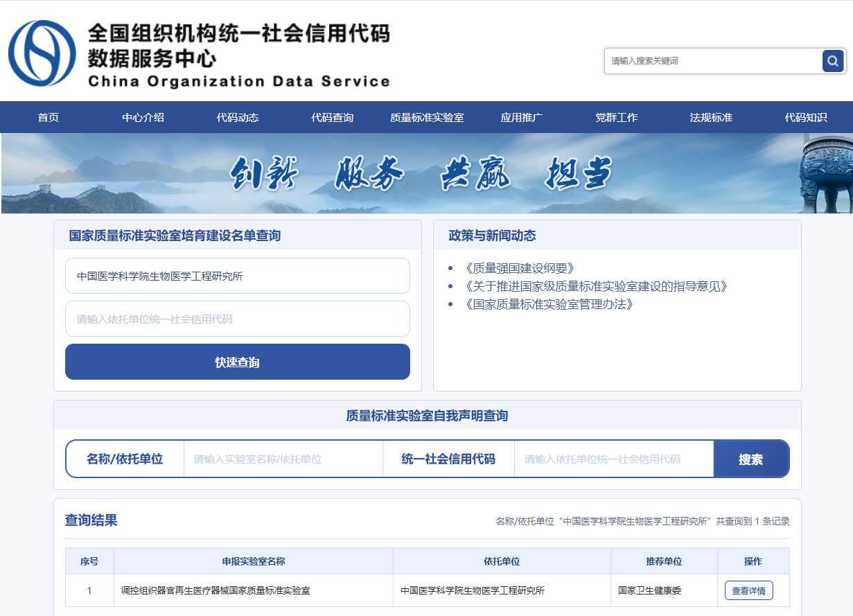
Task: Open the 中心介绍 menu item
Action: (x=143, y=117)
